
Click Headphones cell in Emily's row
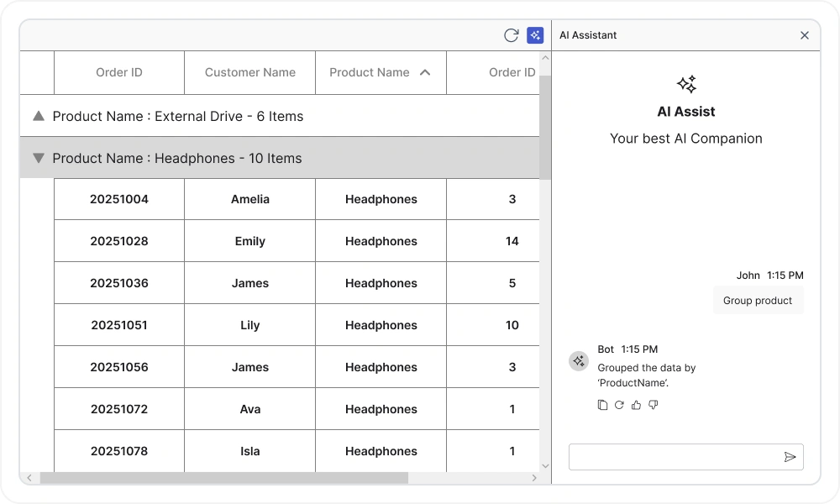click(381, 241)
